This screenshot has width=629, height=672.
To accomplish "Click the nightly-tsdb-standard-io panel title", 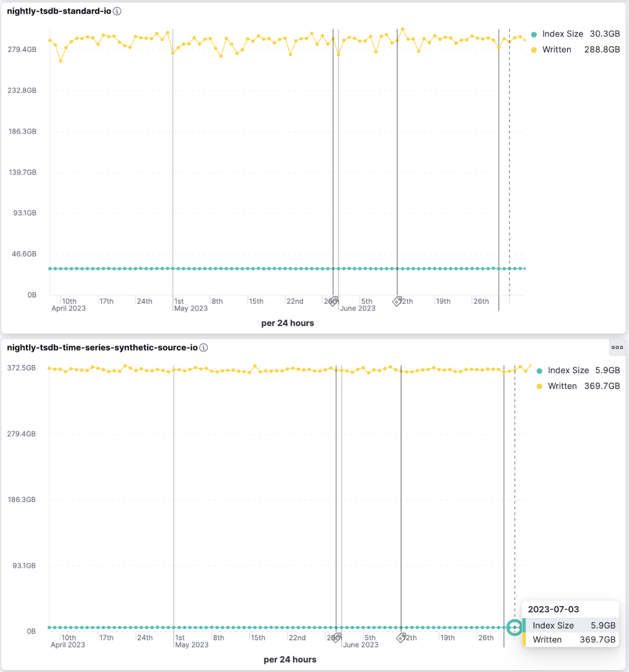I will point(59,11).
